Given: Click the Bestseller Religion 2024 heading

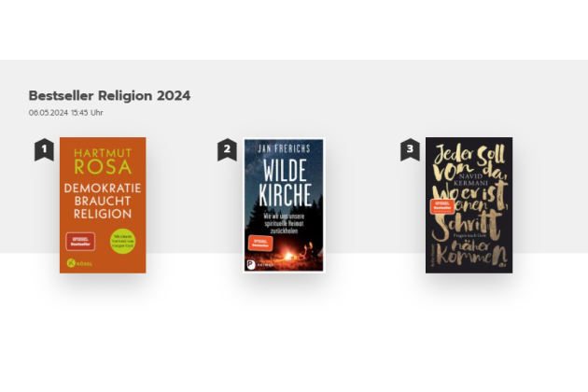Looking at the screenshot, I should [x=109, y=95].
